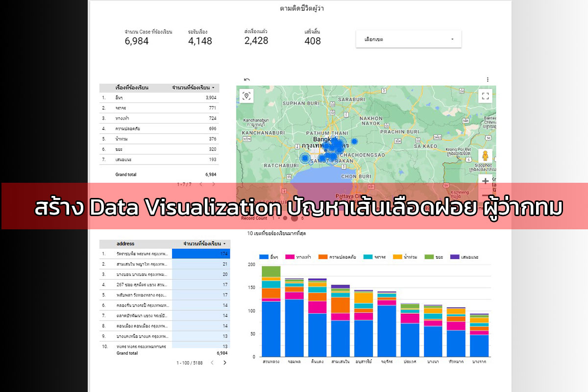The width and height of the screenshot is (588, 392).
Task: Click the ประเวศ stacked bar
Action: pos(410,330)
